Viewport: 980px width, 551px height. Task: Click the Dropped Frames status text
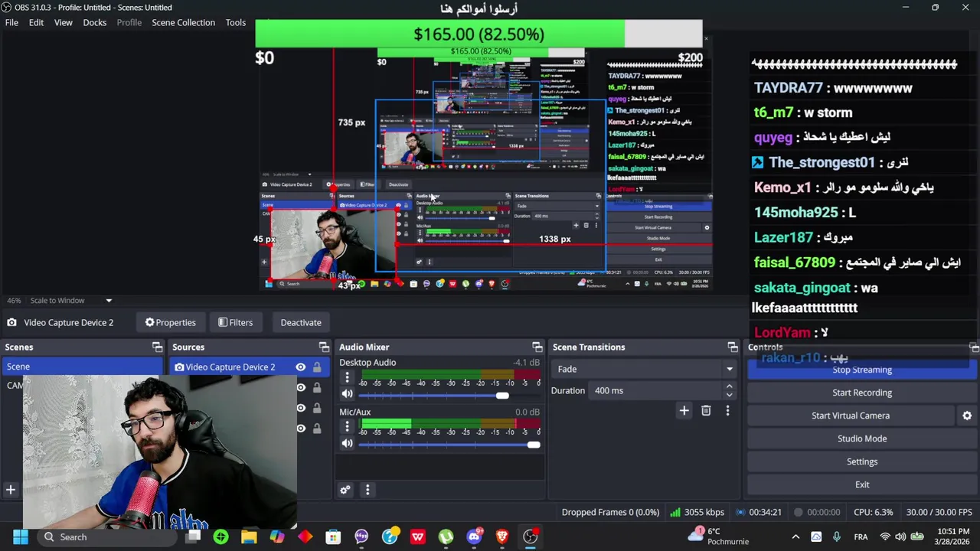pos(610,512)
